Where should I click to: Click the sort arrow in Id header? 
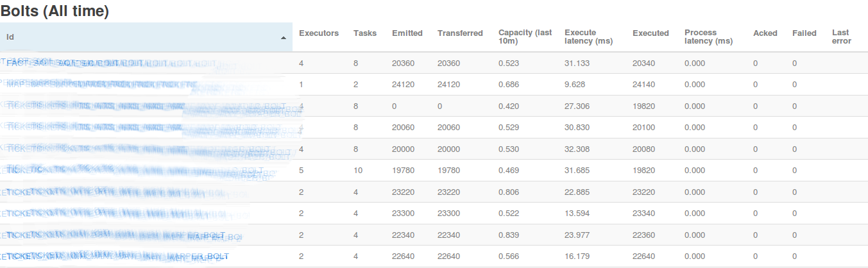pyautogui.click(x=284, y=38)
